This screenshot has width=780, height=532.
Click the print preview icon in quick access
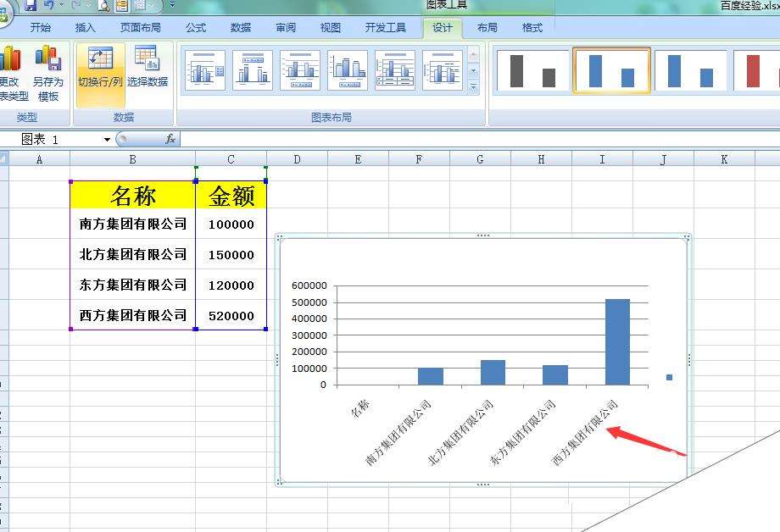(103, 6)
